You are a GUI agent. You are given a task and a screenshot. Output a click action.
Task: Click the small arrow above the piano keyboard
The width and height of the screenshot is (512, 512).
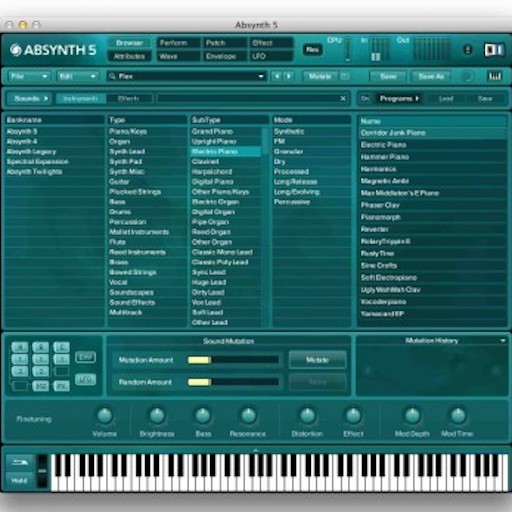click(x=256, y=450)
